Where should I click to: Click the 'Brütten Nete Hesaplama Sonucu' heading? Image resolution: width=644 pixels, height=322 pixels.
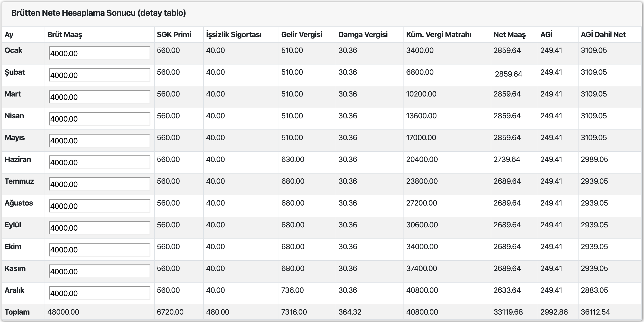pyautogui.click(x=98, y=13)
